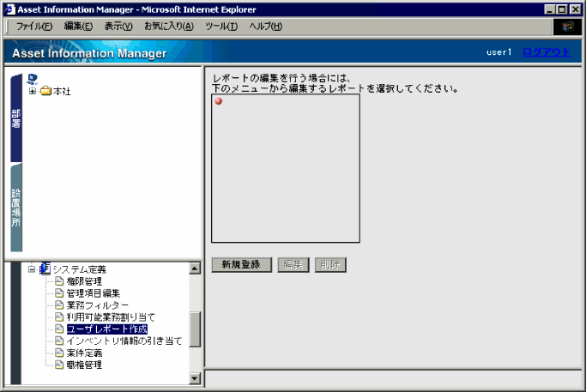Open the お気に入り(A) menu
This screenshot has height=392, width=586.
(x=169, y=27)
